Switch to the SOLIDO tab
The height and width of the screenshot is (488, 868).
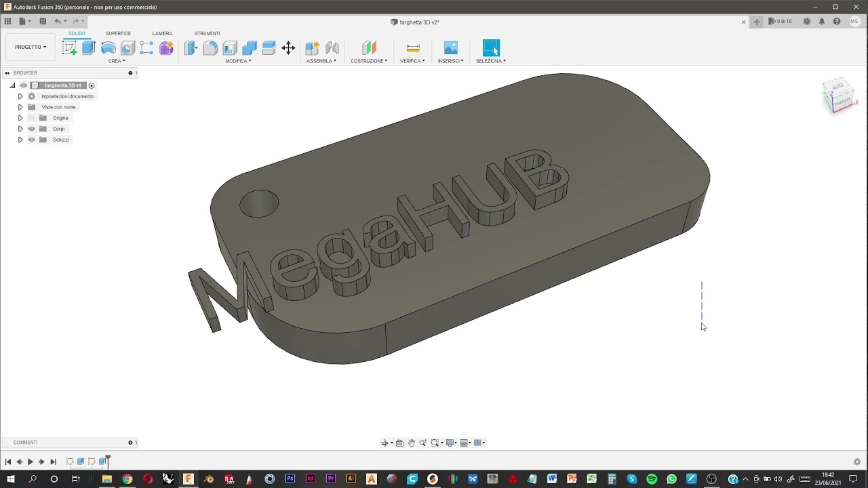77,33
